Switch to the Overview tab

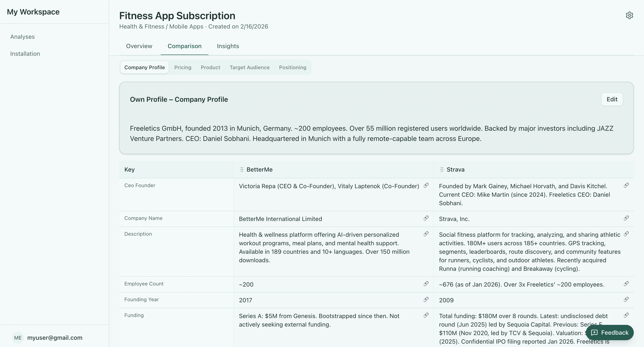tap(139, 46)
